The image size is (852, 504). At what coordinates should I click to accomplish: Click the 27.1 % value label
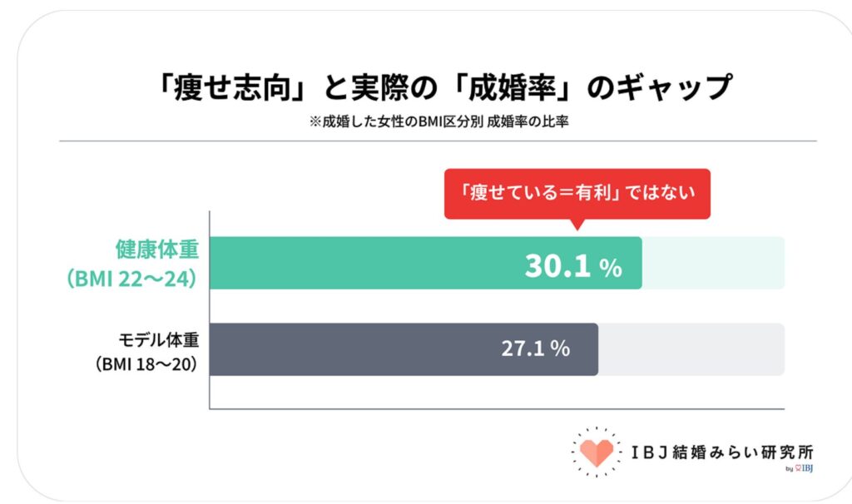(x=535, y=348)
